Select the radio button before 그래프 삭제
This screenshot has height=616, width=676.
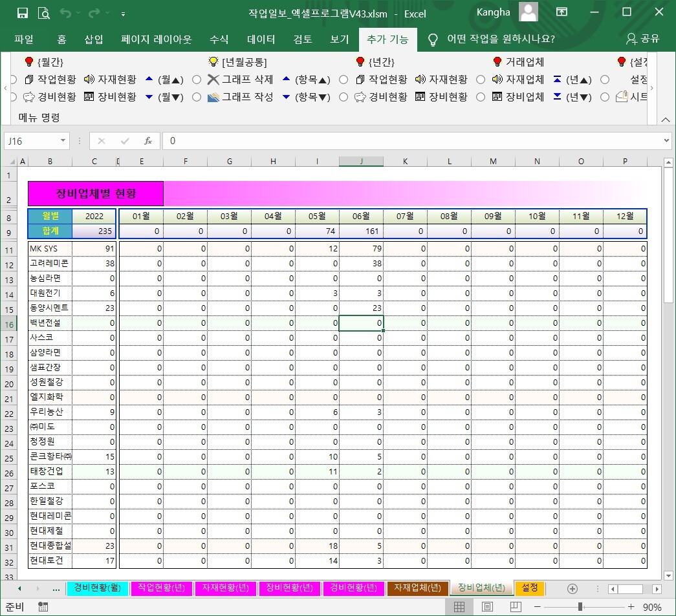click(x=197, y=80)
